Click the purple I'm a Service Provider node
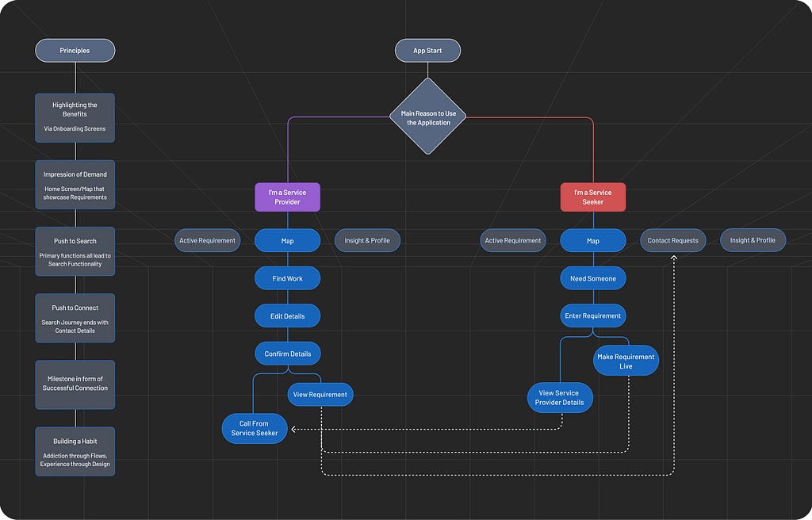The width and height of the screenshot is (812, 520). pos(287,197)
